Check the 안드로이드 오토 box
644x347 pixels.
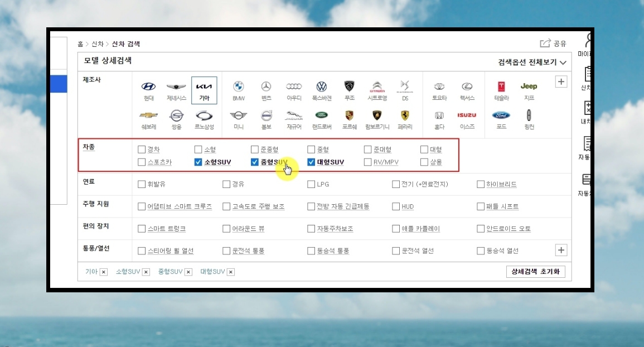(x=481, y=229)
